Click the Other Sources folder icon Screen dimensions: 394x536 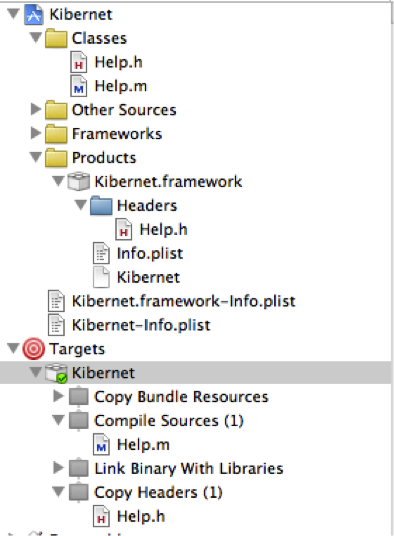coord(56,110)
